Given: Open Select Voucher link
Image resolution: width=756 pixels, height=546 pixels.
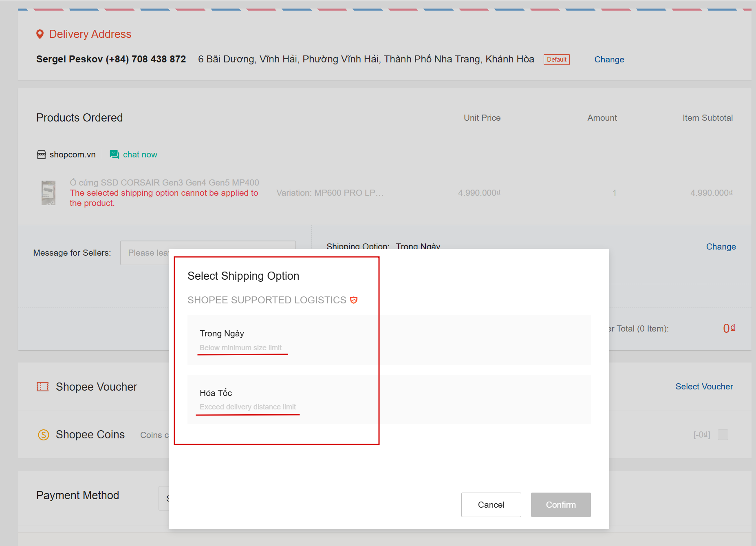Looking at the screenshot, I should [704, 387].
